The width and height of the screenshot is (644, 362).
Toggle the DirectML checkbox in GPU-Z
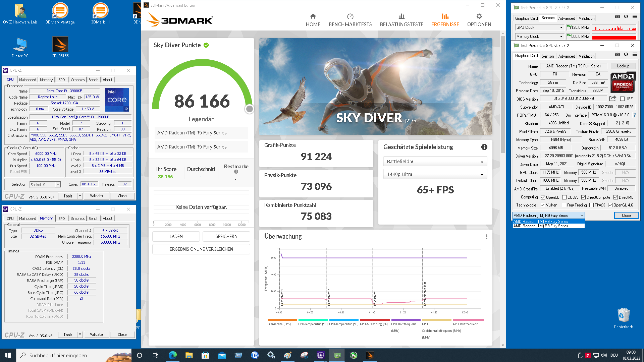point(615,197)
